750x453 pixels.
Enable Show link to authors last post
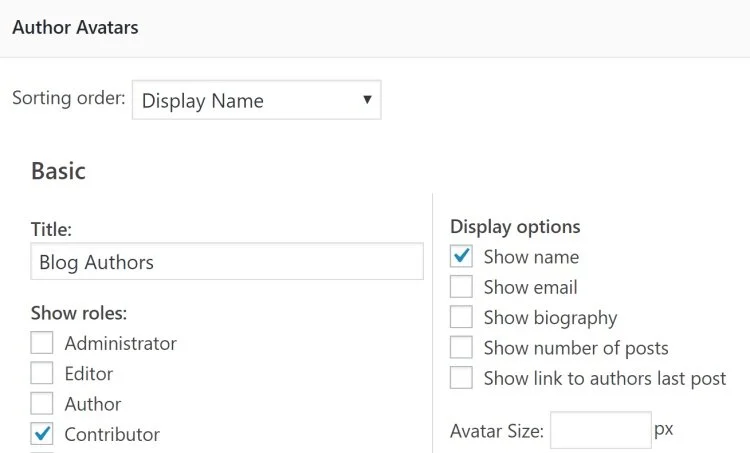[x=461, y=379]
